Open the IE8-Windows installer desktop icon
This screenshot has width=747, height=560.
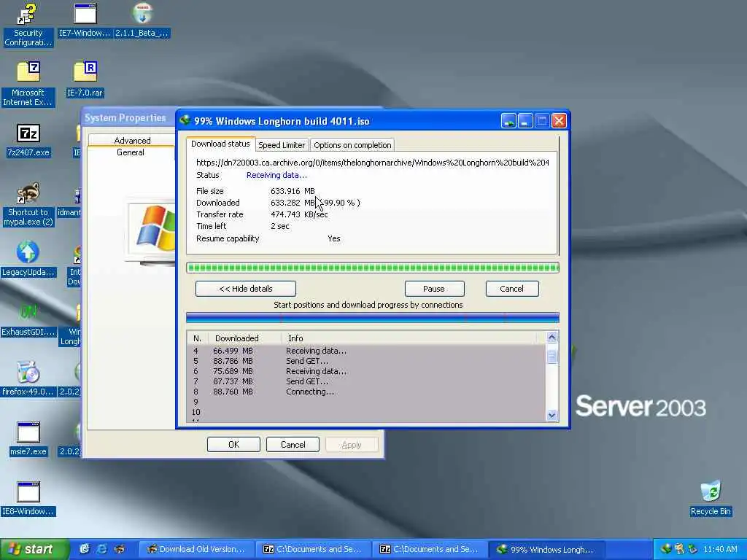tap(28, 499)
